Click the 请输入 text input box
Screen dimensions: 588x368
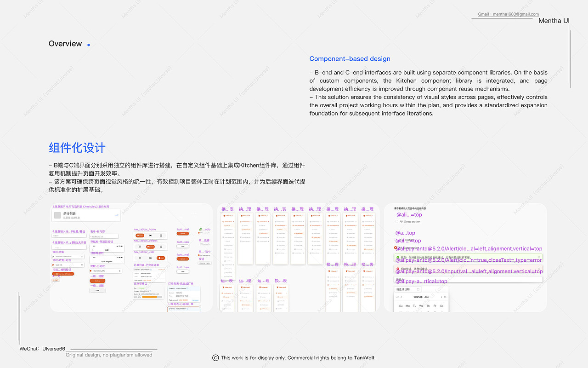(x=468, y=279)
